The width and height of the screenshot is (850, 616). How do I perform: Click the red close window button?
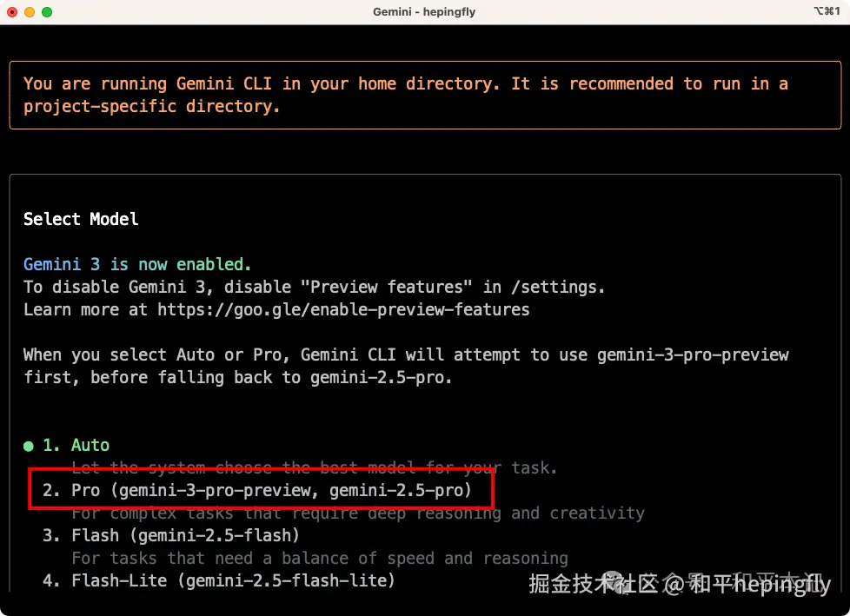pos(12,12)
